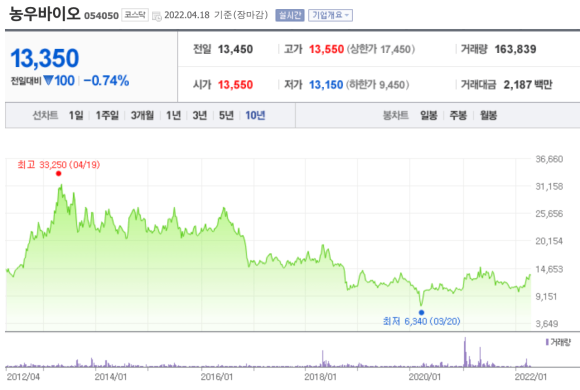
Task: Select the 1주일 line chart period
Action: pos(107,115)
